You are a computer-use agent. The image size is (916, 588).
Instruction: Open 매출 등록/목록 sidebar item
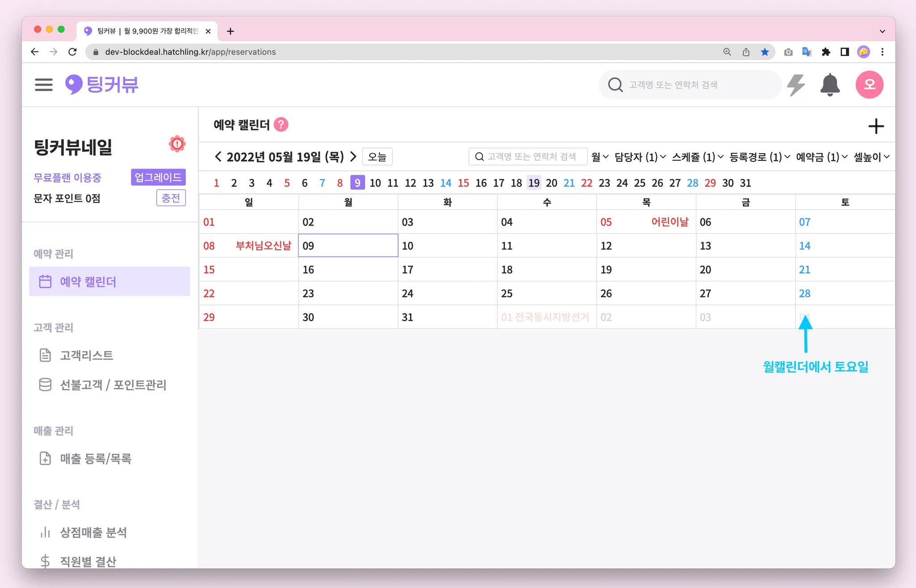(95, 459)
